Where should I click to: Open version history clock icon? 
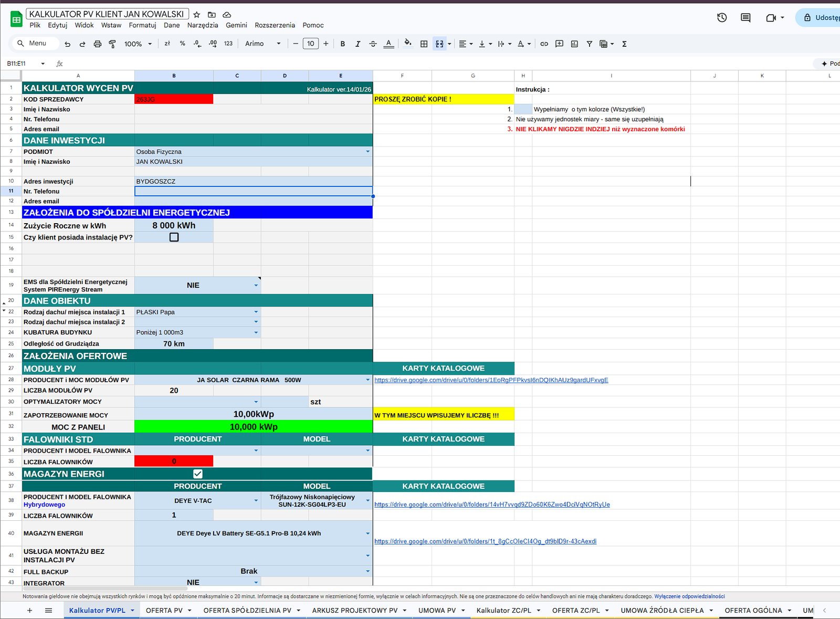point(722,18)
